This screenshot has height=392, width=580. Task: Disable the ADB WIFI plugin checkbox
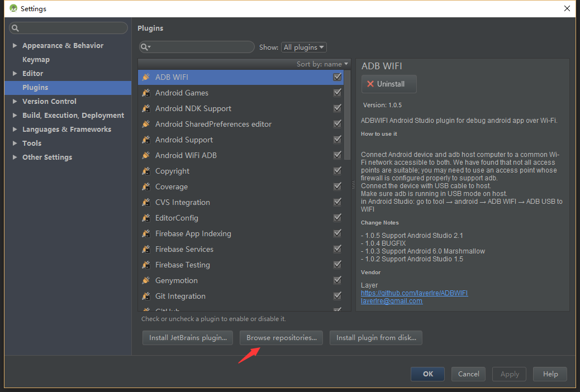pos(337,77)
